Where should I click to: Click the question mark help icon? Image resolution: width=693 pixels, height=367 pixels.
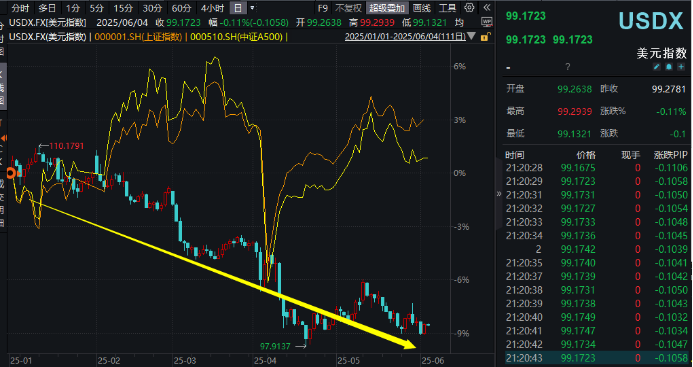567,67
